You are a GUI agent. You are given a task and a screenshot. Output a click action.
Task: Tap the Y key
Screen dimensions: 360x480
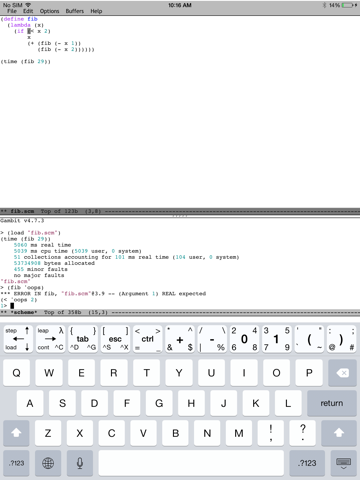click(x=179, y=373)
